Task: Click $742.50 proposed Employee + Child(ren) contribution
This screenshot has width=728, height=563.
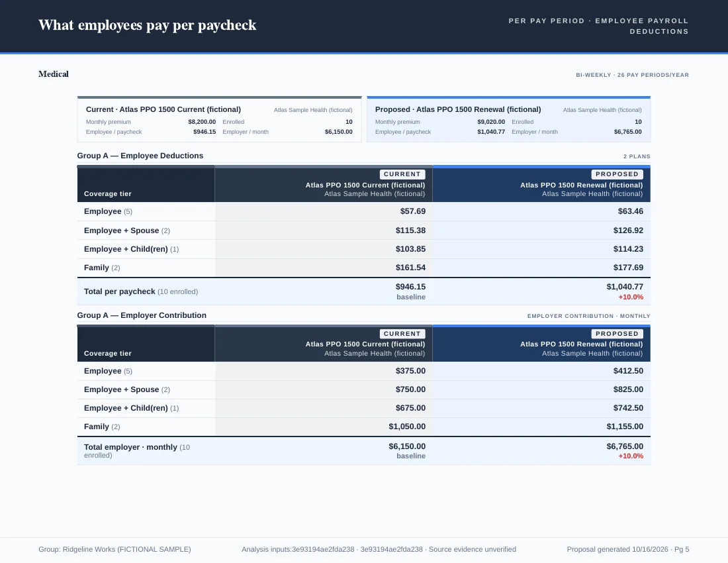Action: 628,408
